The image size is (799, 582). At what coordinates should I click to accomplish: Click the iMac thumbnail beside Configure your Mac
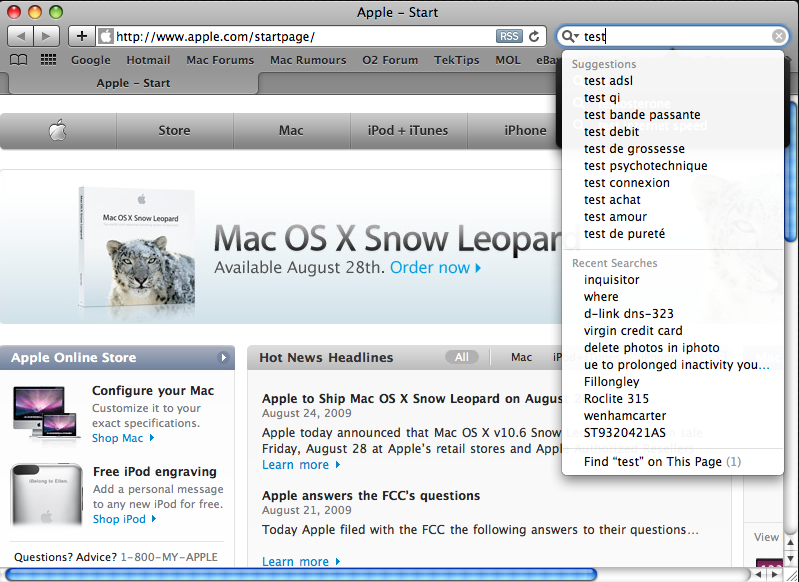click(x=46, y=412)
